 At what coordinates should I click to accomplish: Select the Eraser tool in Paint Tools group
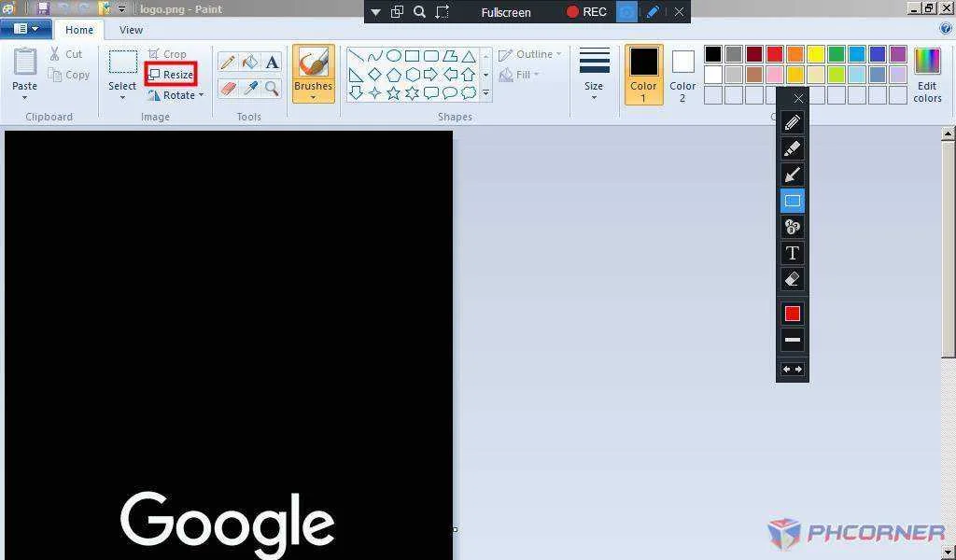click(228, 89)
